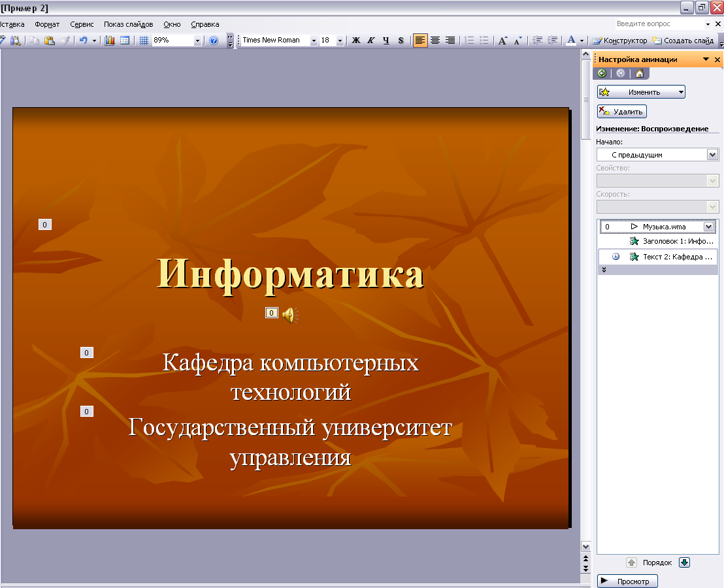The image size is (724, 588).
Task: Open the Сервис menu
Action: pos(82,24)
